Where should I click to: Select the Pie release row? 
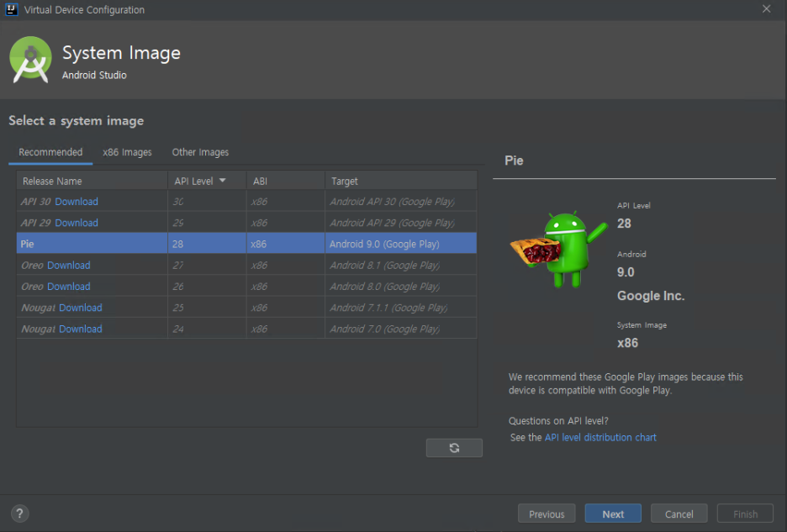click(x=246, y=244)
